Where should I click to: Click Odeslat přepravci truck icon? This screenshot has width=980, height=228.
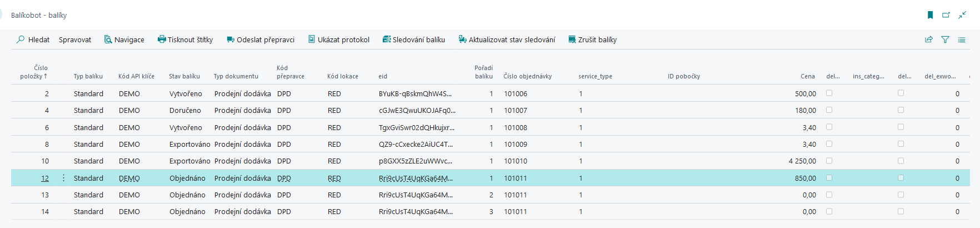coord(231,39)
